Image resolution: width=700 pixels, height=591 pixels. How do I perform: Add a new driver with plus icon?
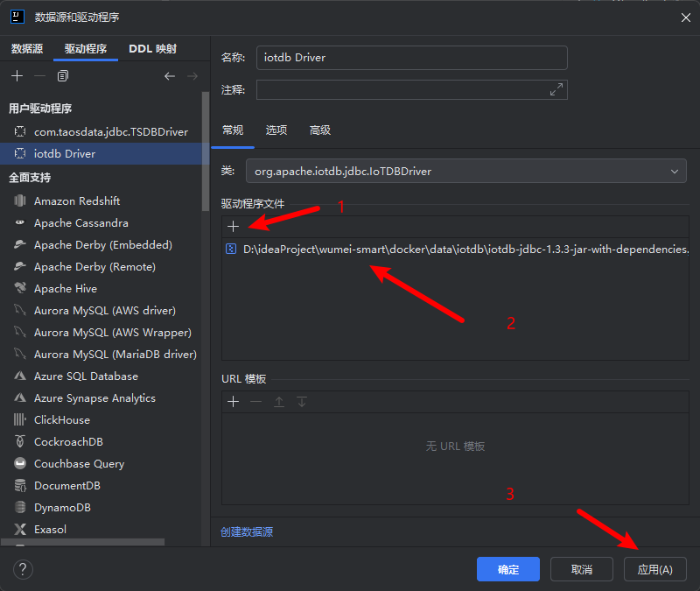[x=17, y=76]
